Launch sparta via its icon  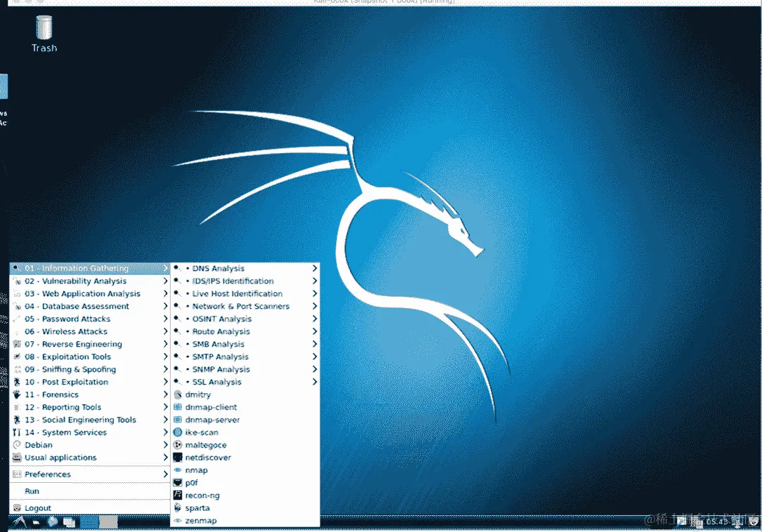(x=178, y=508)
